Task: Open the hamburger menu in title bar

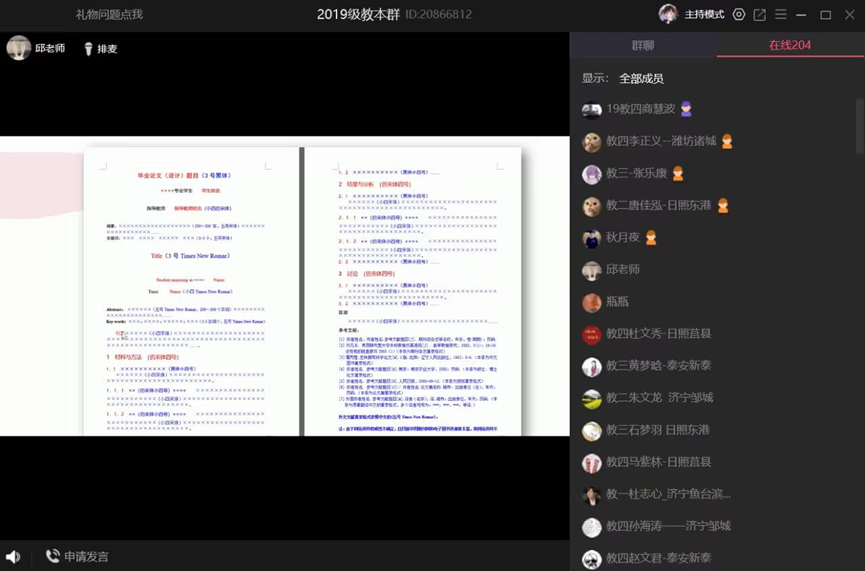Action: click(781, 14)
